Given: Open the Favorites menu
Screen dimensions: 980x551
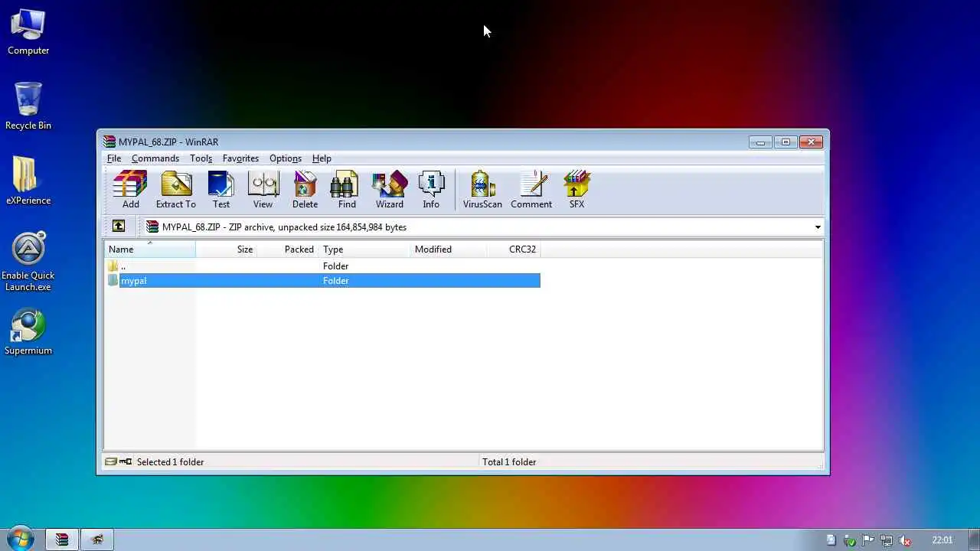Looking at the screenshot, I should point(240,158).
